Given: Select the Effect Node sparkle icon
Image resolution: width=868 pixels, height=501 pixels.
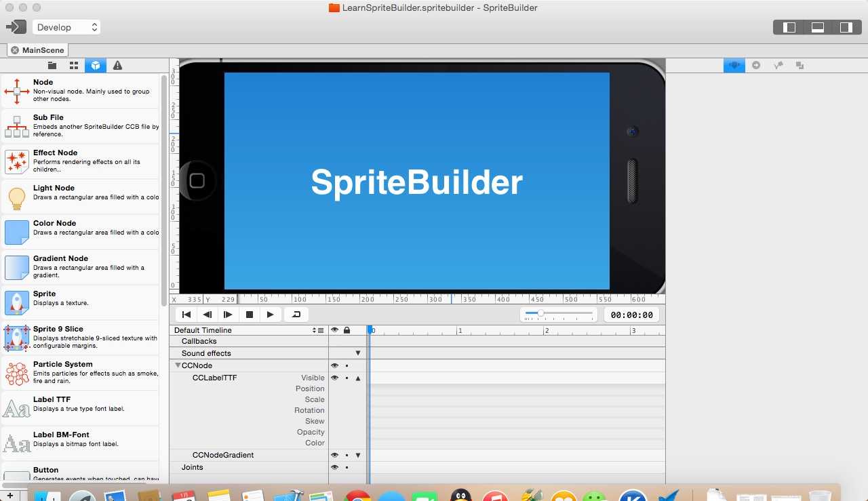Looking at the screenshot, I should tap(16, 161).
